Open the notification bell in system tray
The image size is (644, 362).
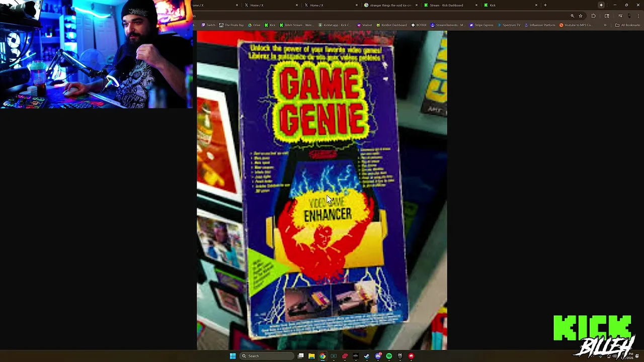coord(637,356)
